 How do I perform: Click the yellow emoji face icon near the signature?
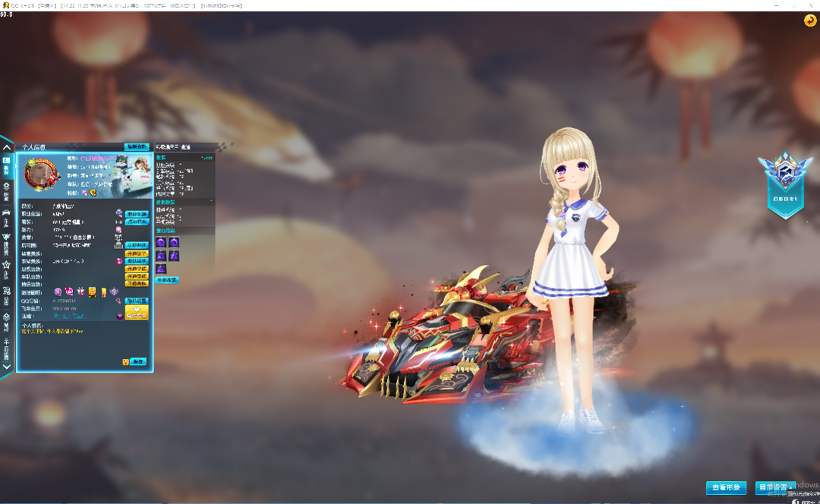[125, 362]
